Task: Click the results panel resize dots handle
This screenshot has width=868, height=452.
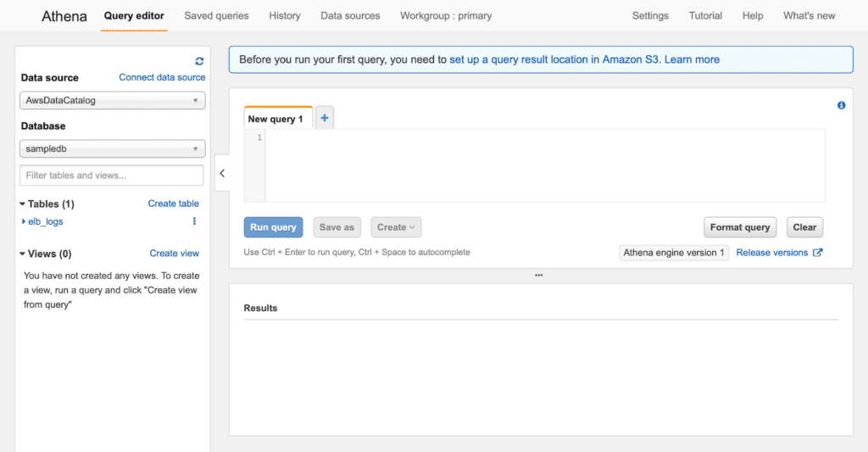Action: pyautogui.click(x=538, y=276)
